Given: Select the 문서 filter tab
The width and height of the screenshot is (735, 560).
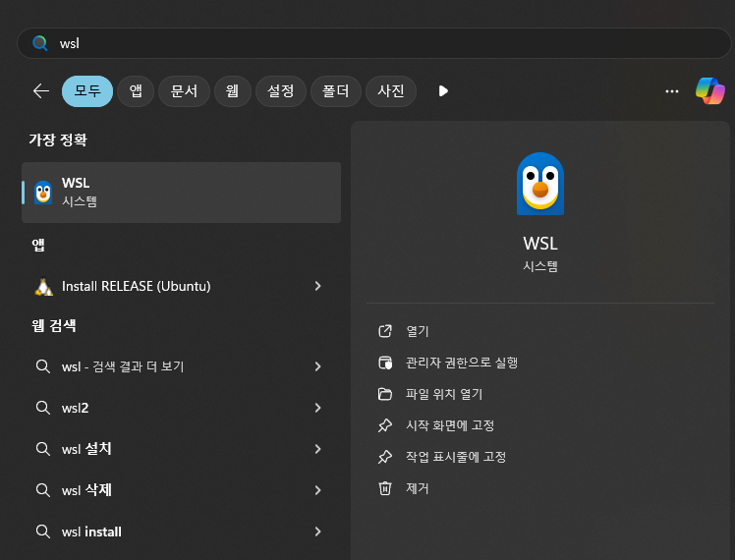Looking at the screenshot, I should pos(184,91).
